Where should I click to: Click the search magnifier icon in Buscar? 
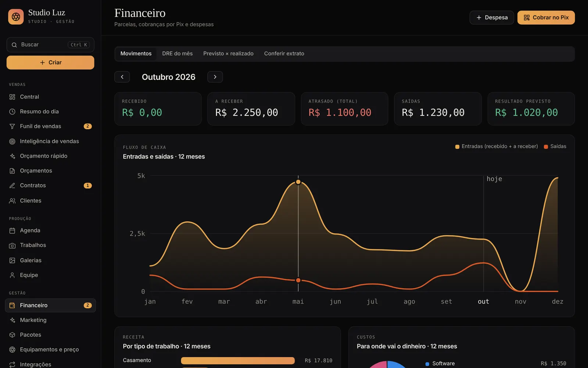[x=14, y=45]
